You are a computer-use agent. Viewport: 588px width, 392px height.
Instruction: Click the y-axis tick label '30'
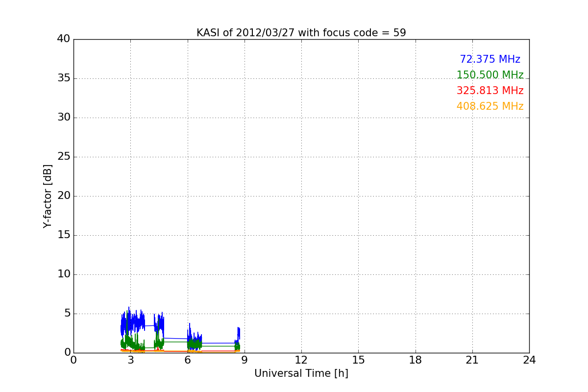(x=64, y=118)
